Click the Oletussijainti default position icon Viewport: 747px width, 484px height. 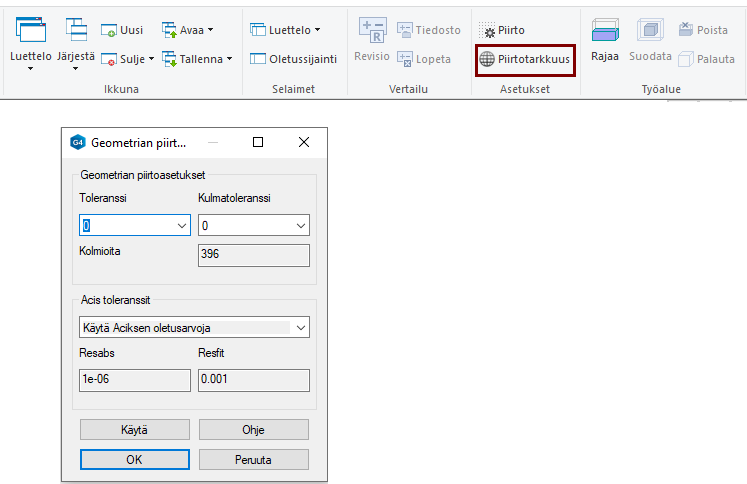point(257,59)
